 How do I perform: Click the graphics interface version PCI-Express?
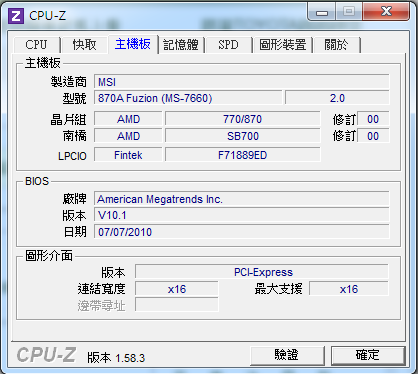pyautogui.click(x=262, y=272)
